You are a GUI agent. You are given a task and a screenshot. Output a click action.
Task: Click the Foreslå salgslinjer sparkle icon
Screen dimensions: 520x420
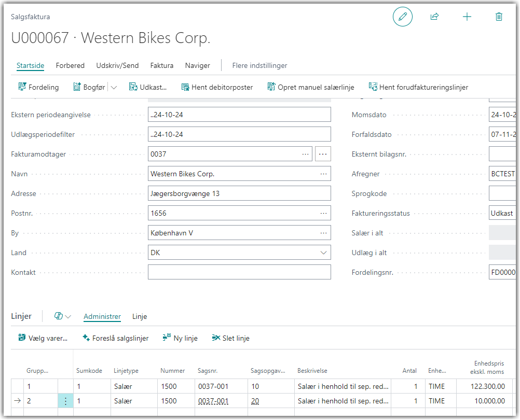click(86, 338)
